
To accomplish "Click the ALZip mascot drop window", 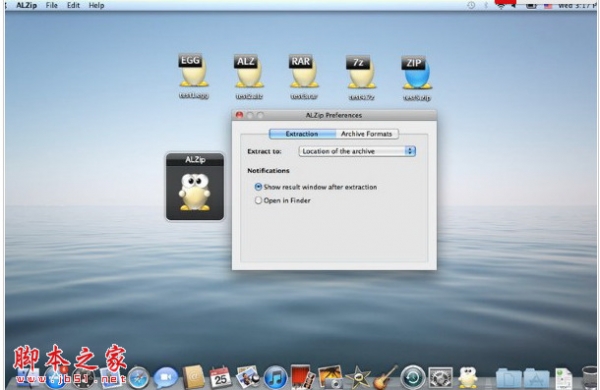I will 195,186.
